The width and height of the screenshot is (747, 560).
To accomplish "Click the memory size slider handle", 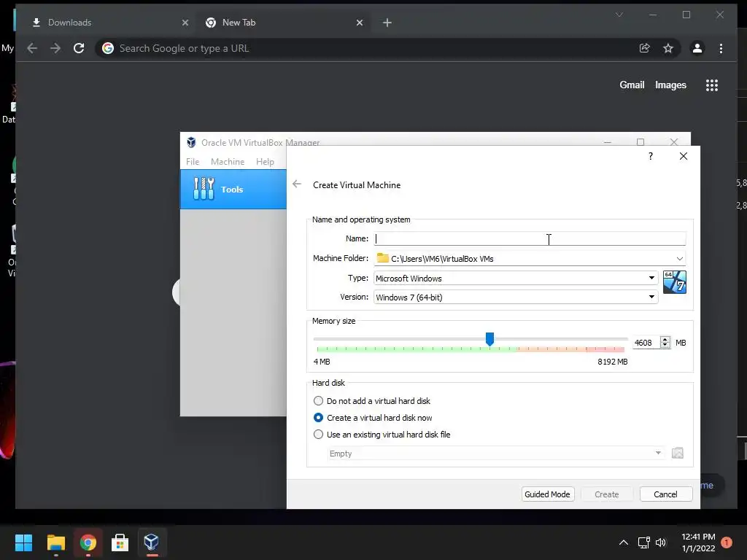I will tap(489, 339).
